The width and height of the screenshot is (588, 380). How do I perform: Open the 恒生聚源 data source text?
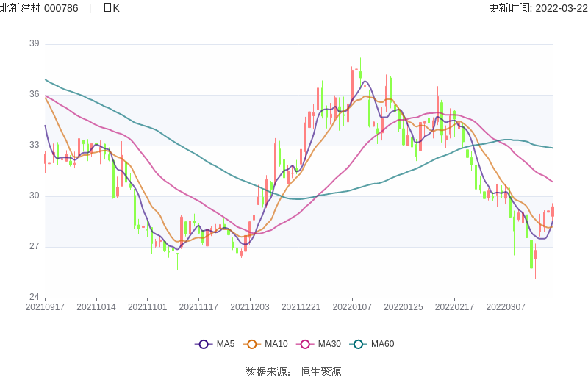coord(320,372)
